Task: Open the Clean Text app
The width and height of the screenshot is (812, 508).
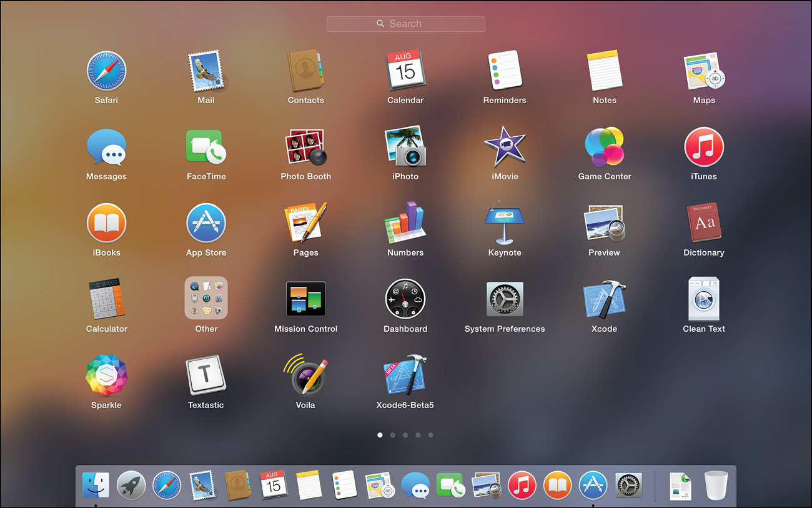Action: (x=704, y=299)
